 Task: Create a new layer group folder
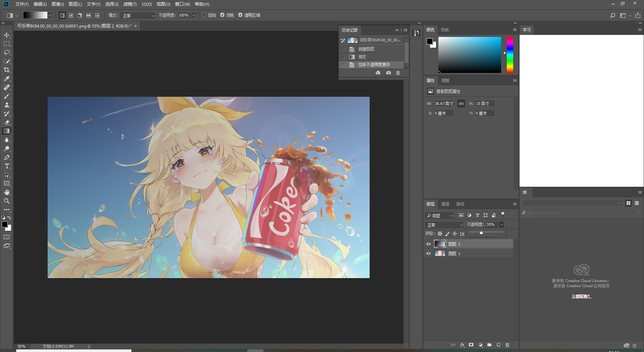point(489,345)
